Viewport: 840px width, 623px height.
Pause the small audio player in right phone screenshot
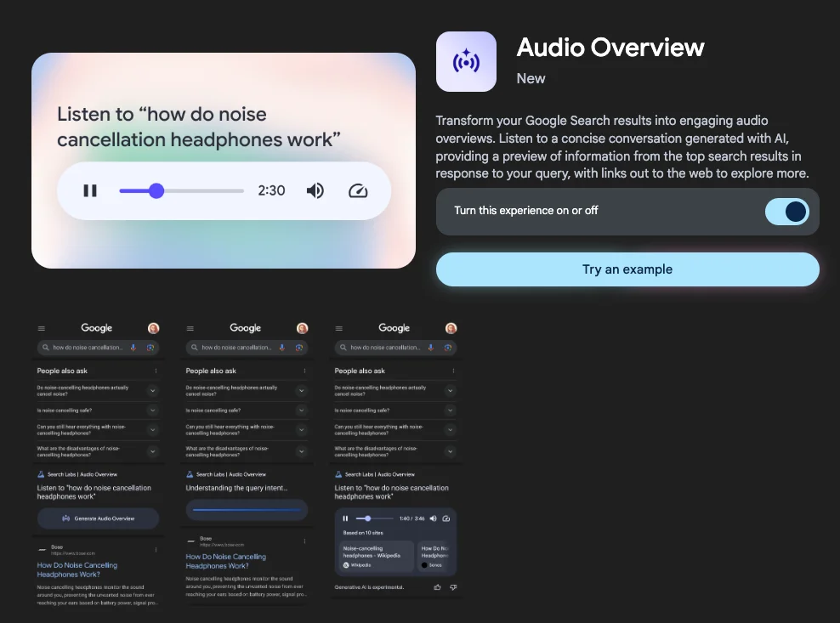click(x=345, y=518)
